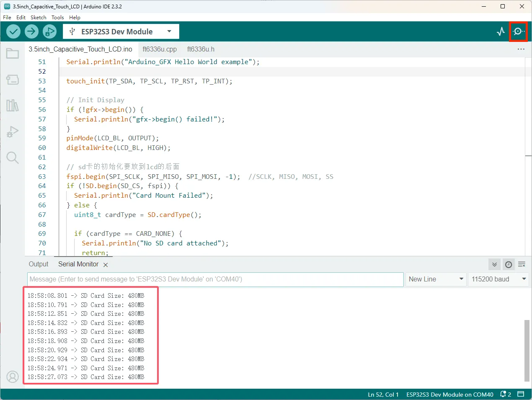Switch to the ft6336u.cpp tab

coord(160,49)
